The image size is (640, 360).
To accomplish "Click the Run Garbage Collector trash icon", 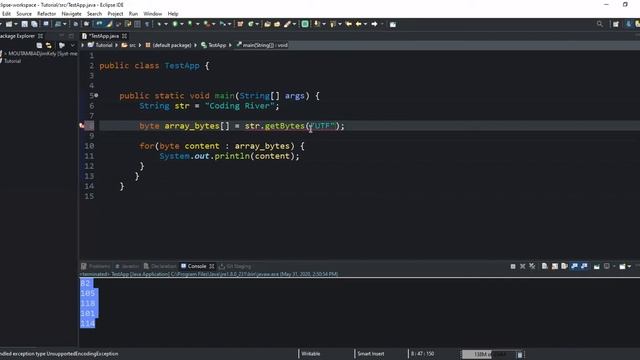I will coord(520,354).
